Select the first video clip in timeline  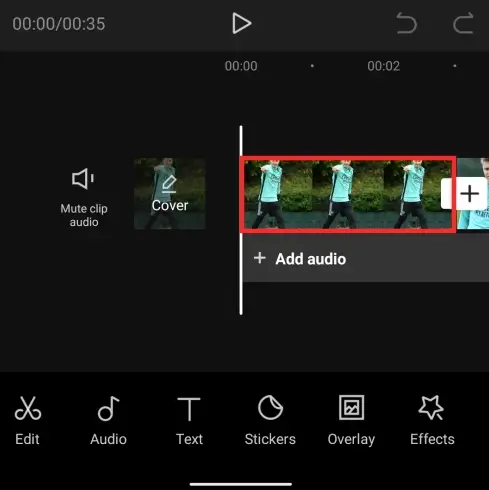pyautogui.click(x=348, y=194)
